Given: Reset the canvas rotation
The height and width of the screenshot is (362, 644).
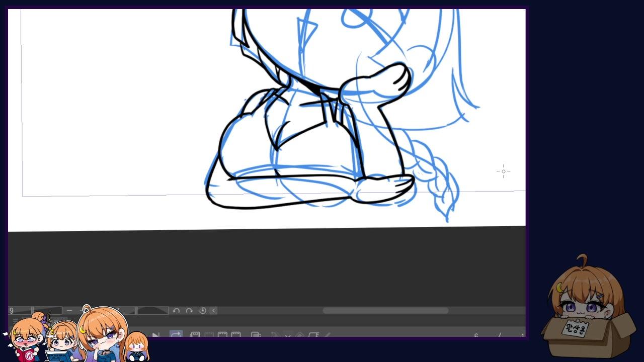Looking at the screenshot, I should 203,311.
